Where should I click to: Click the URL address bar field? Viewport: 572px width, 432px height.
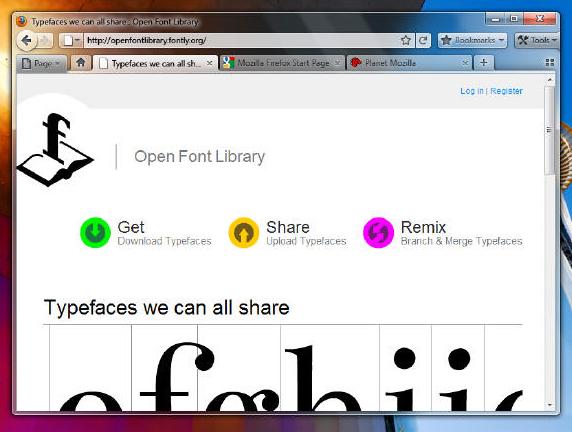coord(243,40)
